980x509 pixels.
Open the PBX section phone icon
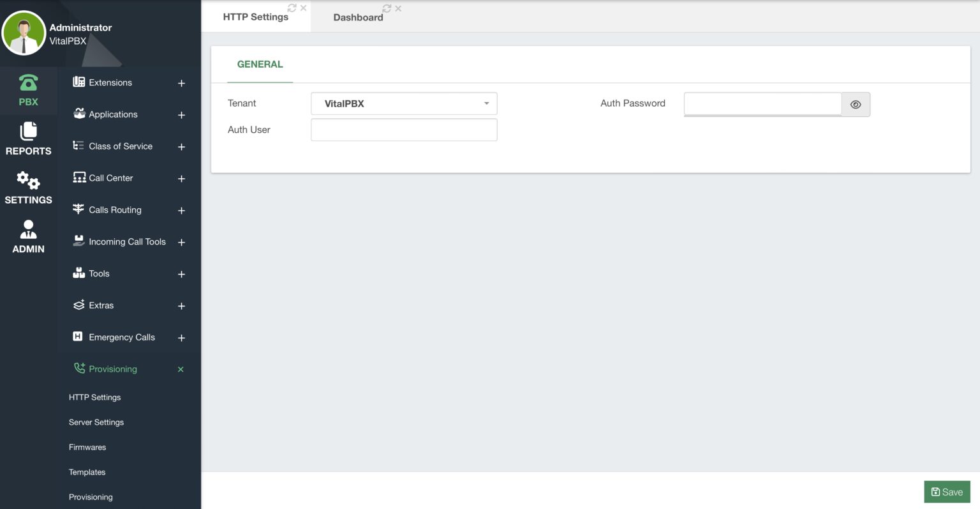[28, 82]
